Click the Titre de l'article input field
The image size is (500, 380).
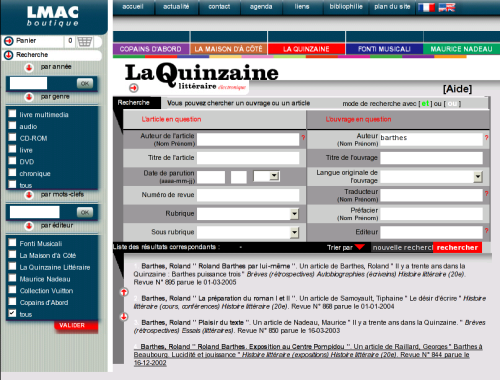point(248,158)
